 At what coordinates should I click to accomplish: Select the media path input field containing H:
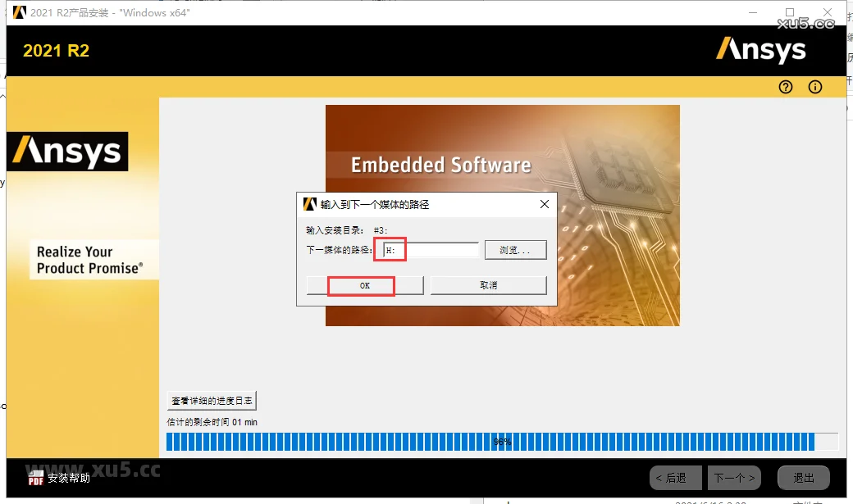[426, 249]
